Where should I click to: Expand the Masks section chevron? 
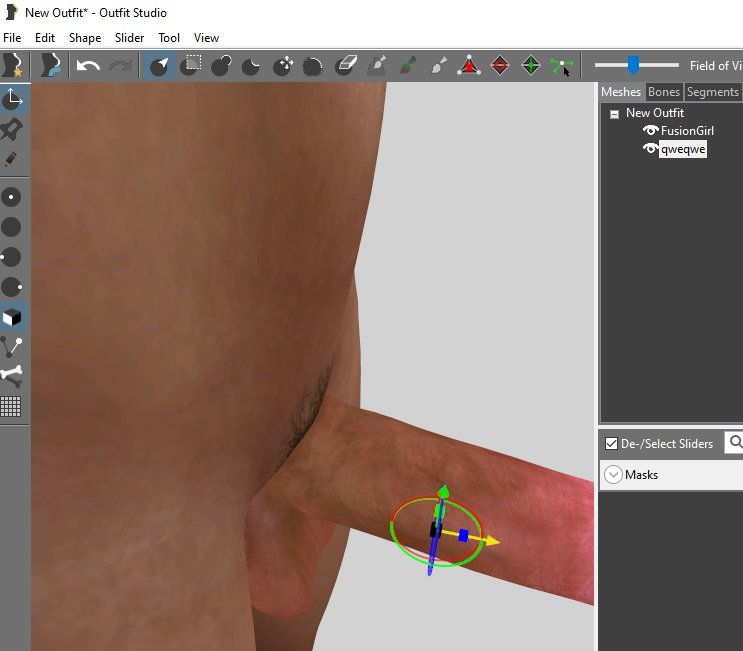[613, 475]
